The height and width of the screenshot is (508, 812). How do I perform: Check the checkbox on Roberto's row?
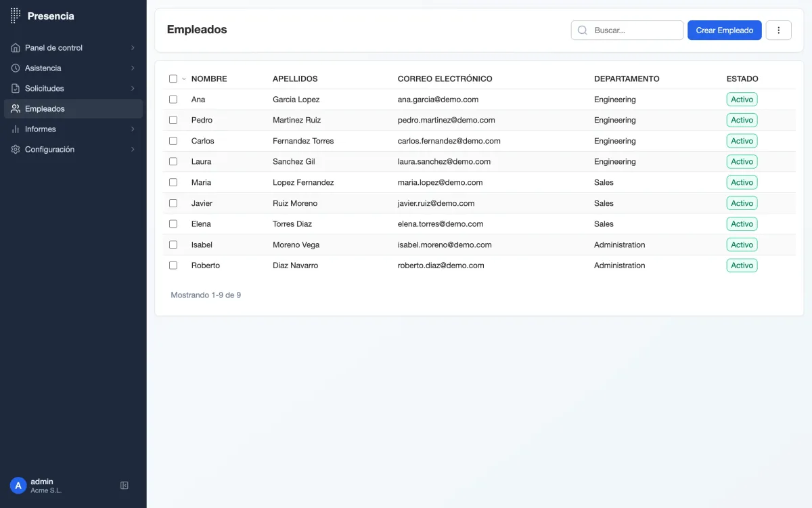(x=173, y=266)
